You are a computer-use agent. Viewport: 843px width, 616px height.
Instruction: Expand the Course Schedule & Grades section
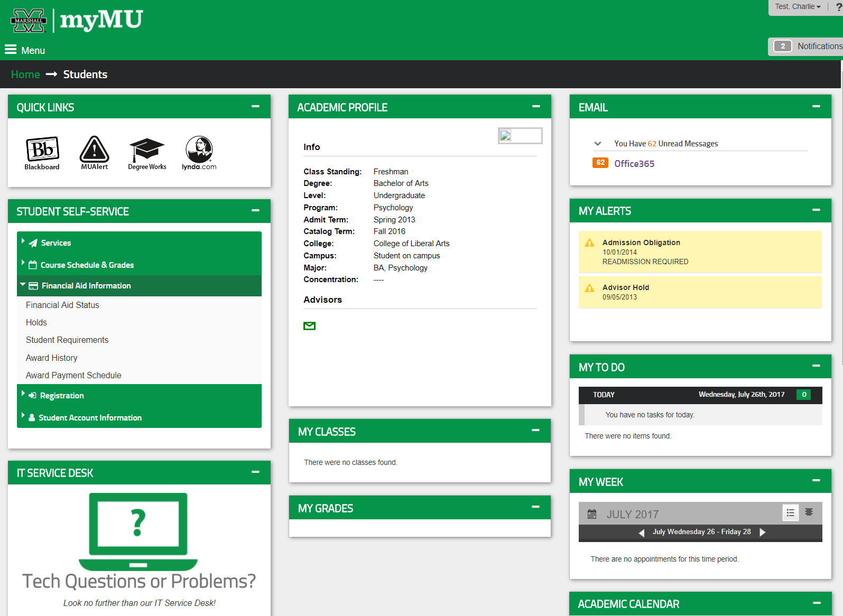click(x=87, y=265)
